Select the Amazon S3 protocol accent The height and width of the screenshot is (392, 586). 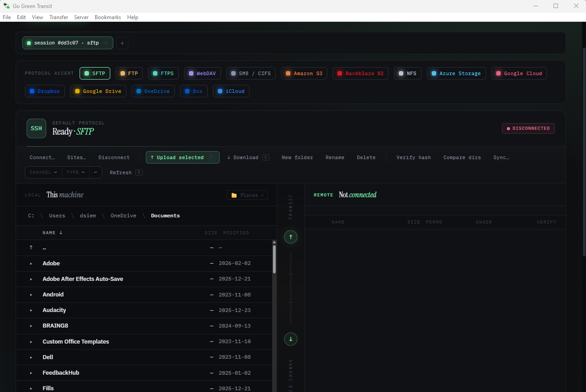coord(304,73)
